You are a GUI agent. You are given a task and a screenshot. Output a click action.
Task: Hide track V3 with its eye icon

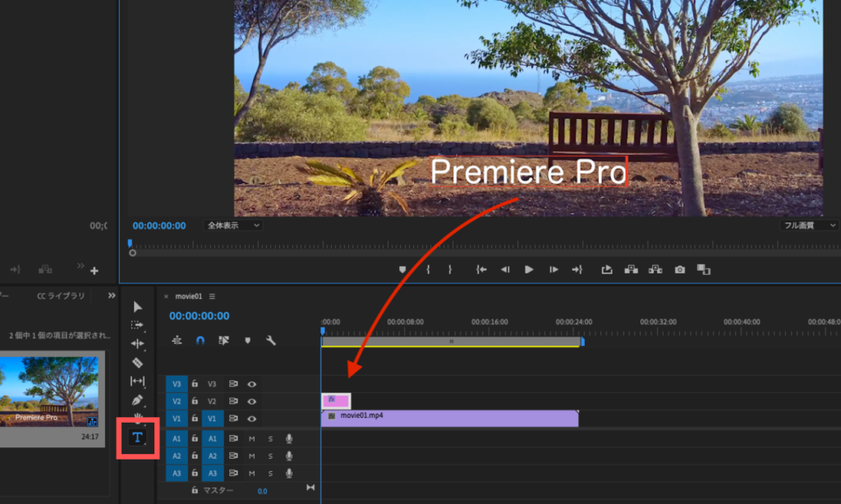click(x=251, y=384)
